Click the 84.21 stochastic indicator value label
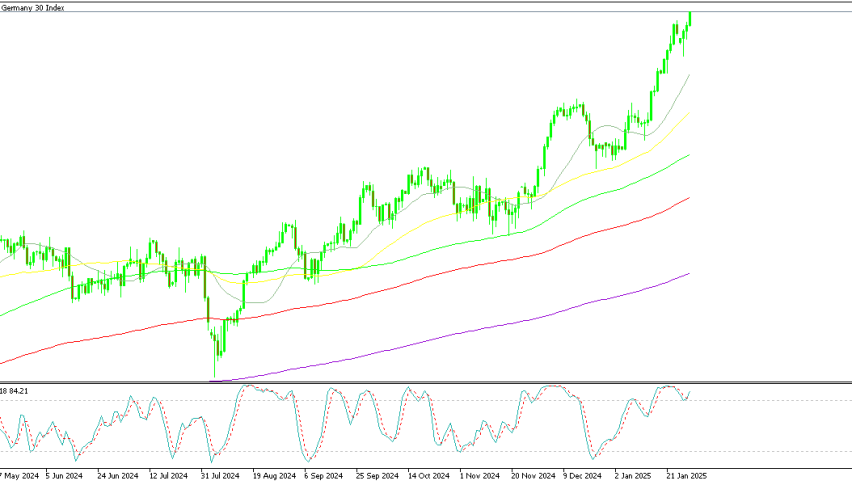 [18, 391]
